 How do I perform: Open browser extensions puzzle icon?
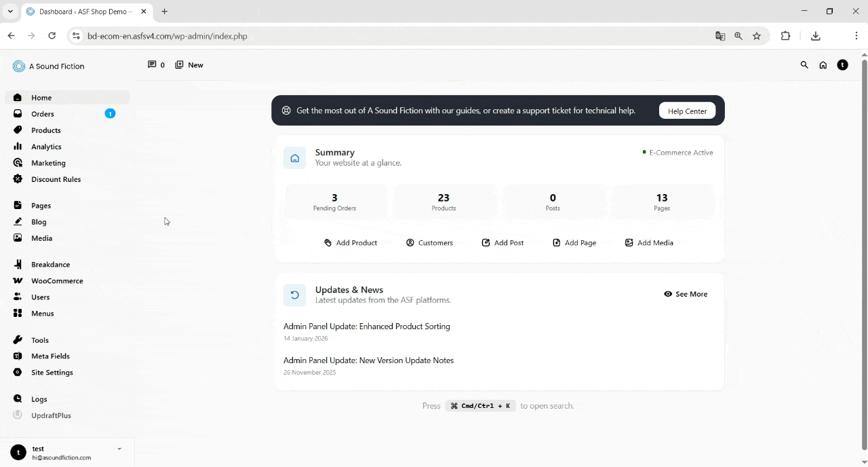click(x=786, y=36)
